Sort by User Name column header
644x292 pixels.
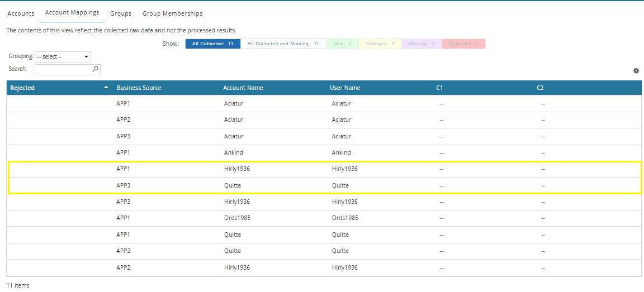point(345,88)
